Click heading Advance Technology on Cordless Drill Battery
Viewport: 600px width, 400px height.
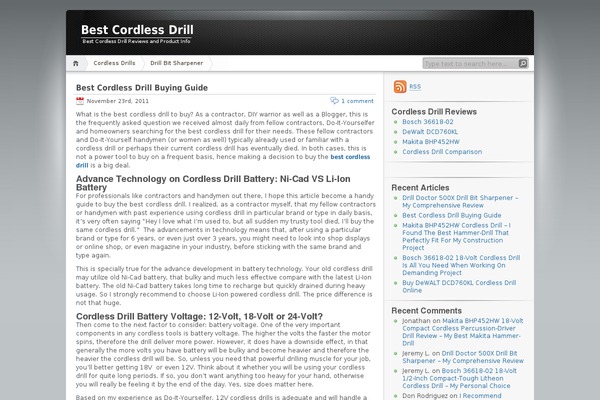[213, 183]
